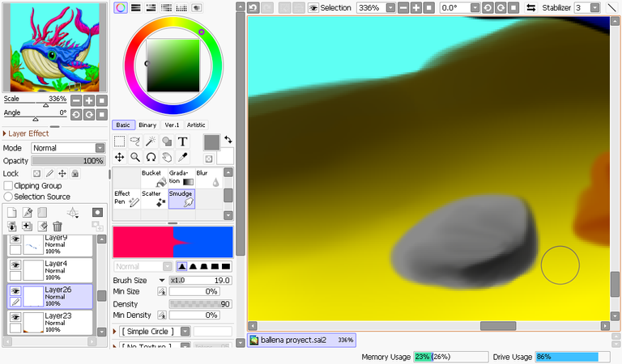The image size is (622, 364).
Task: Choose the Bucket tool
Action: click(154, 178)
